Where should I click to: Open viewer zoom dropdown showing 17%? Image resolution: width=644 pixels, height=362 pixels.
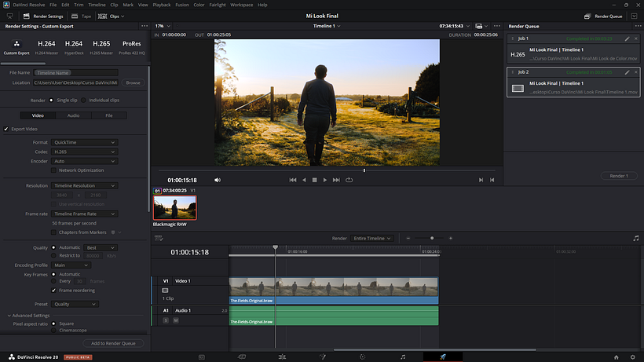coord(163,26)
